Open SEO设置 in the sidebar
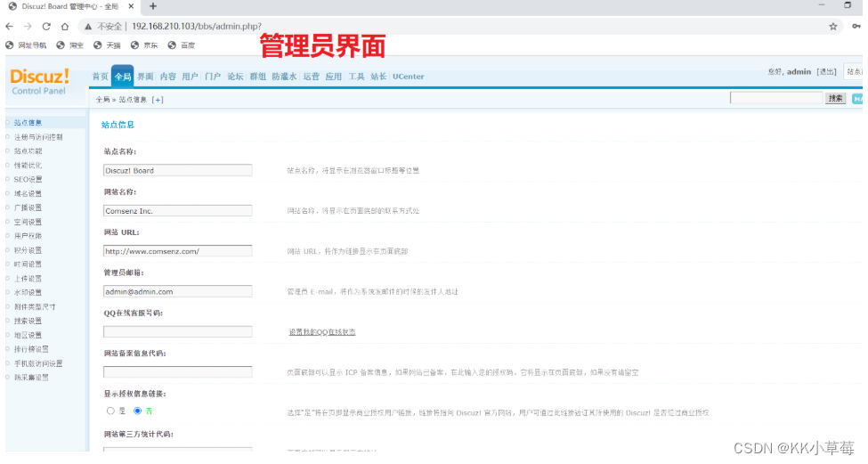 [28, 179]
